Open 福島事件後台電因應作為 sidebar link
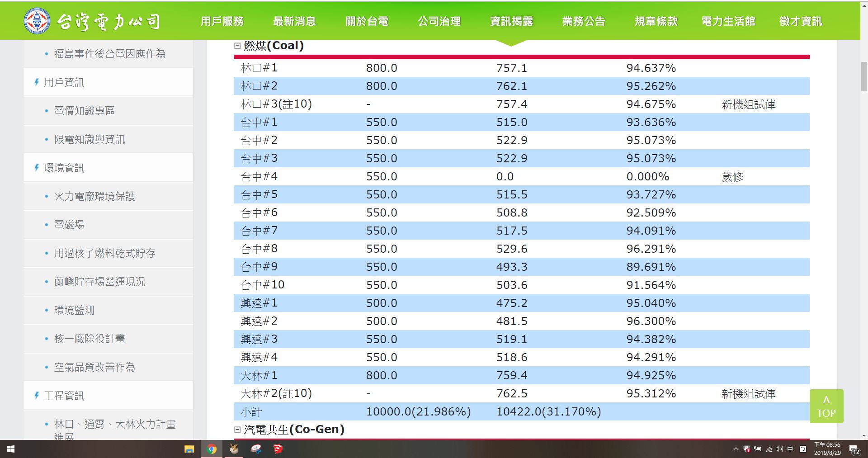The width and height of the screenshot is (868, 458). 110,54
